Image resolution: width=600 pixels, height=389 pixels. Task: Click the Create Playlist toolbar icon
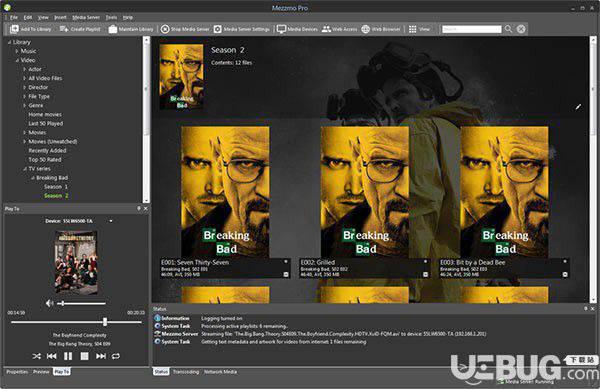(64, 29)
